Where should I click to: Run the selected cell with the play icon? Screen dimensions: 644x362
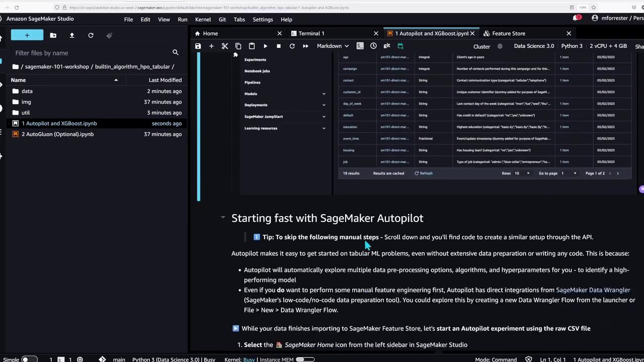[265, 46]
